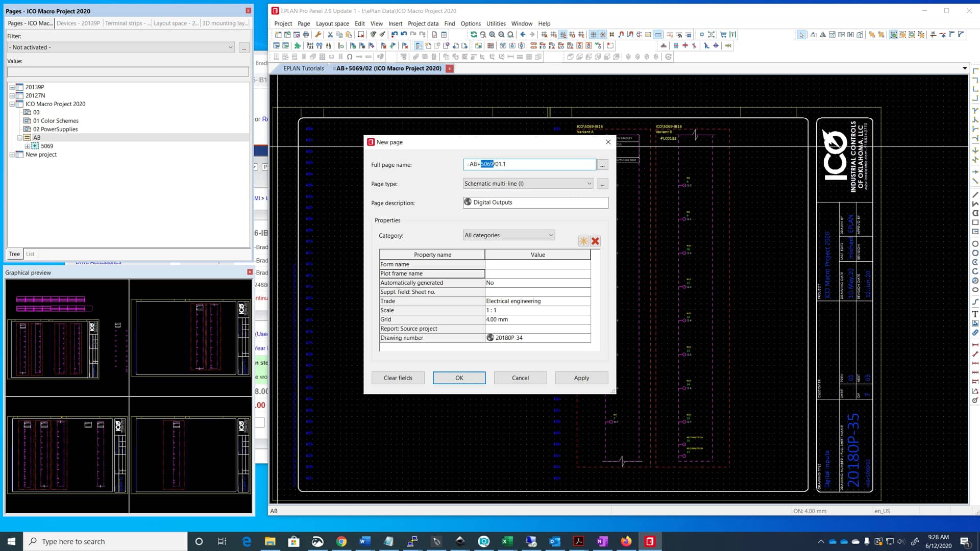
Task: Click the Print icon in the toolbar
Action: click(x=306, y=34)
